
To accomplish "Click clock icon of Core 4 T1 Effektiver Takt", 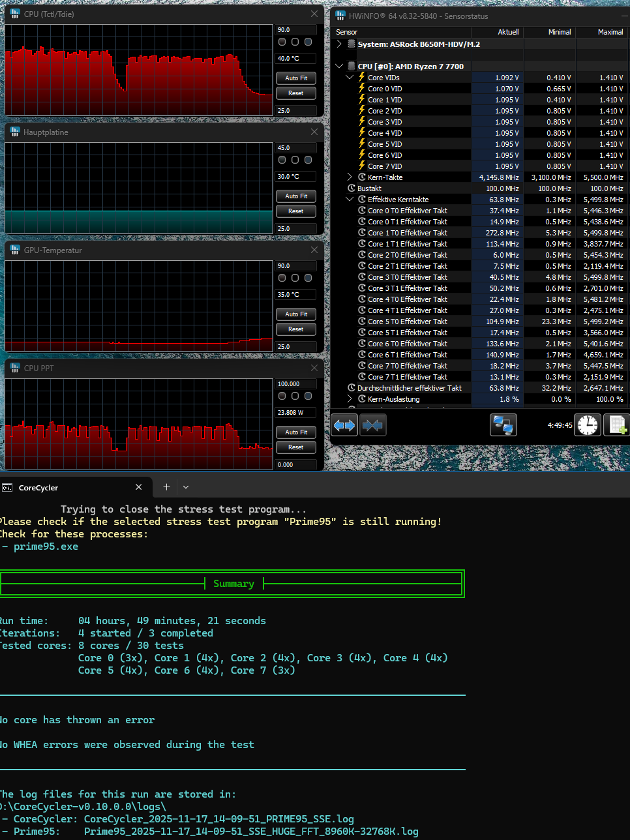I will click(362, 310).
